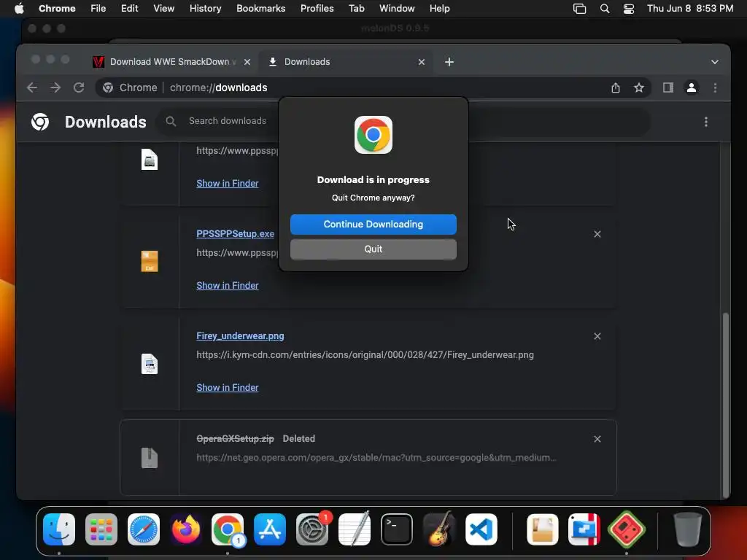The width and height of the screenshot is (747, 560).
Task: Open the Profiles menu
Action: point(317,9)
